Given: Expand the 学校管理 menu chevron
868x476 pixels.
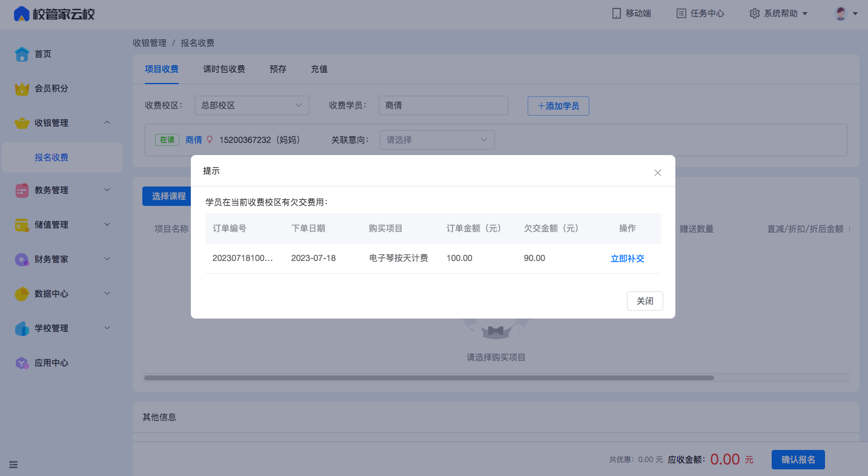Looking at the screenshot, I should tap(107, 328).
